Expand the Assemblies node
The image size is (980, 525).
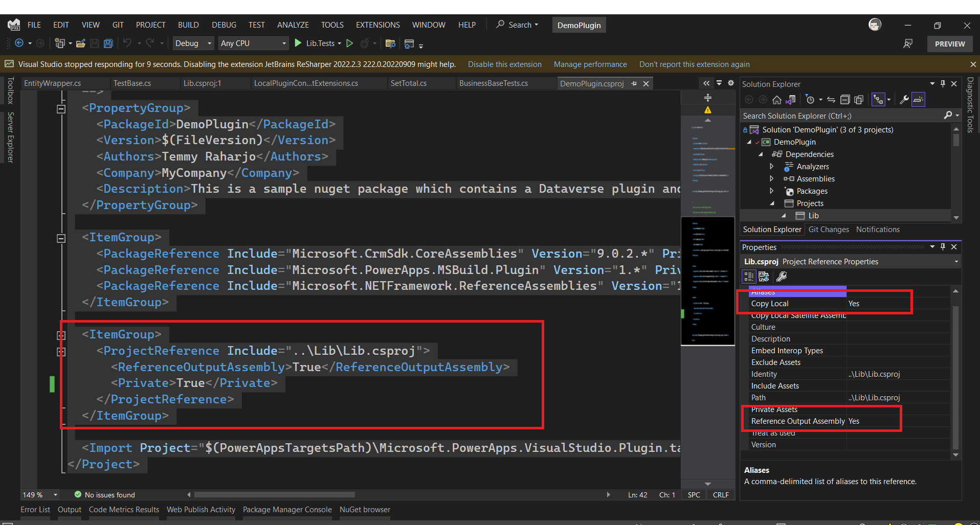coord(771,178)
